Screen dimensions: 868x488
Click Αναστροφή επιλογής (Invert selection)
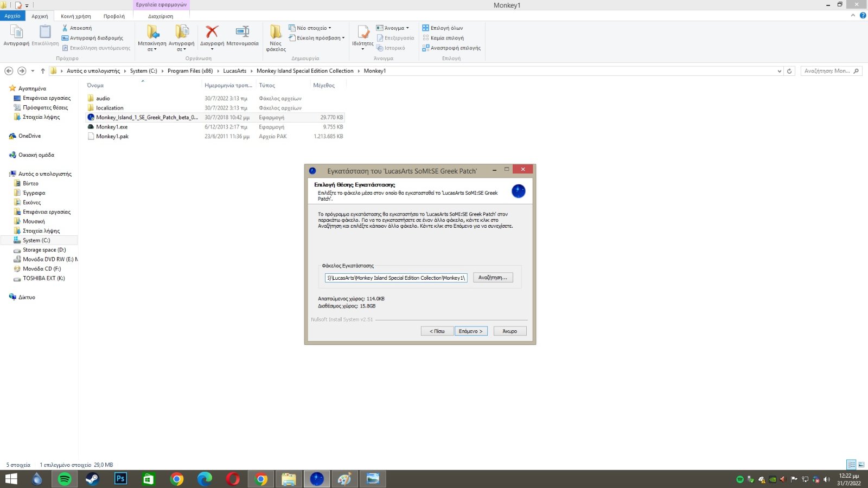click(x=451, y=48)
